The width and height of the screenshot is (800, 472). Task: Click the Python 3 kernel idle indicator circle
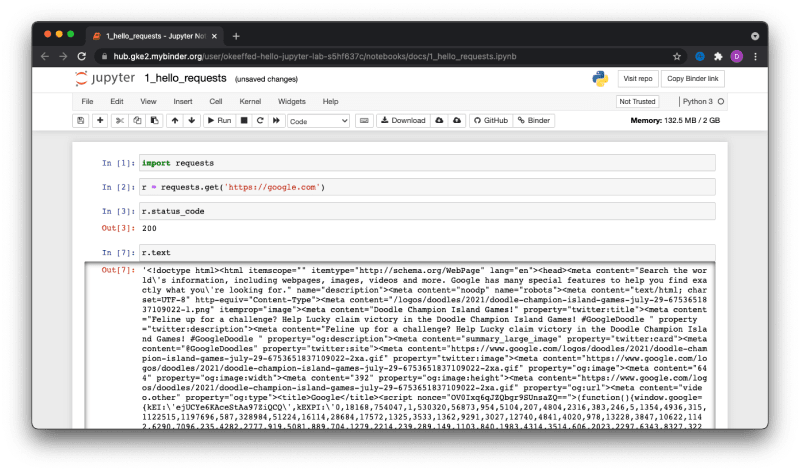click(x=721, y=102)
